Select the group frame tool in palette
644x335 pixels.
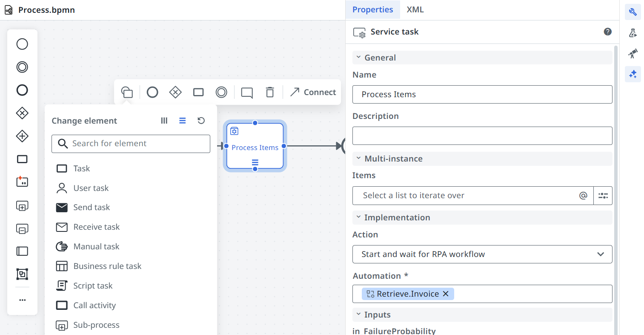pyautogui.click(x=22, y=274)
